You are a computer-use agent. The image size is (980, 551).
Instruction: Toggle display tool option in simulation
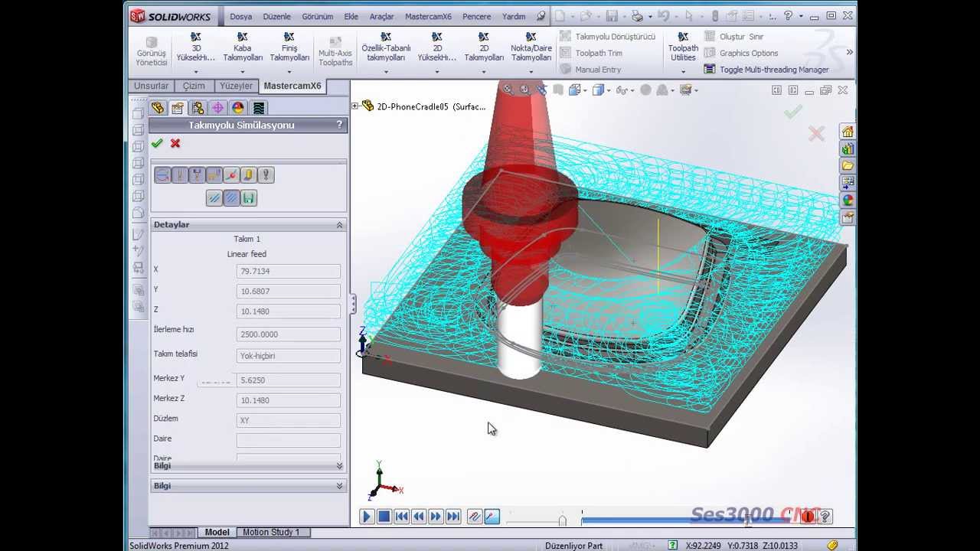(179, 175)
